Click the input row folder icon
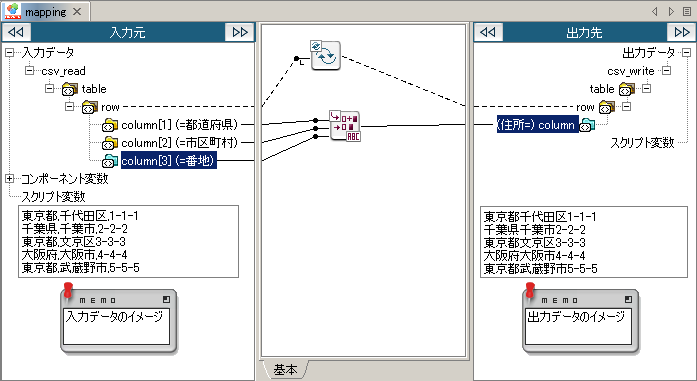Image resolution: width=697 pixels, height=381 pixels. click(x=90, y=107)
